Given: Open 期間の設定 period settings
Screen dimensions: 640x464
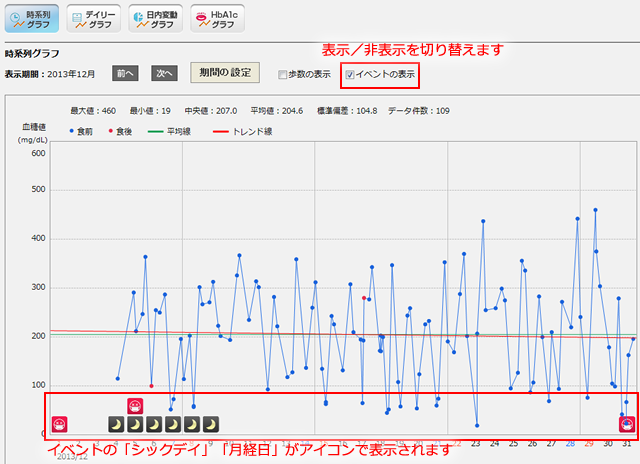Looking at the screenshot, I should 225,73.
